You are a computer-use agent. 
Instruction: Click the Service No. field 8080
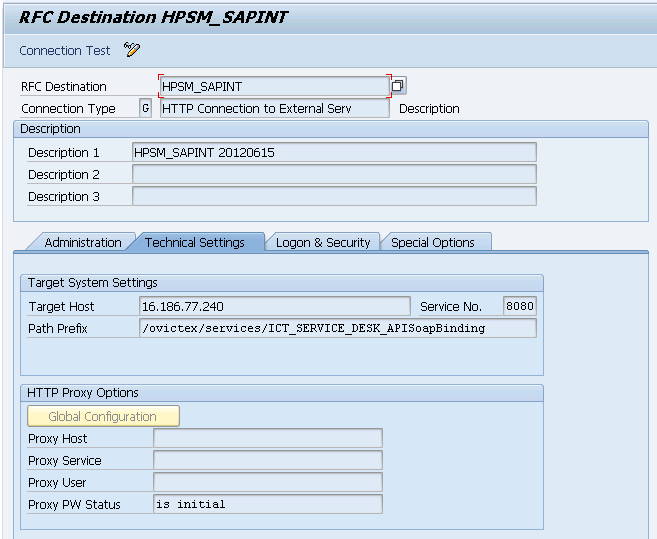pyautogui.click(x=520, y=306)
